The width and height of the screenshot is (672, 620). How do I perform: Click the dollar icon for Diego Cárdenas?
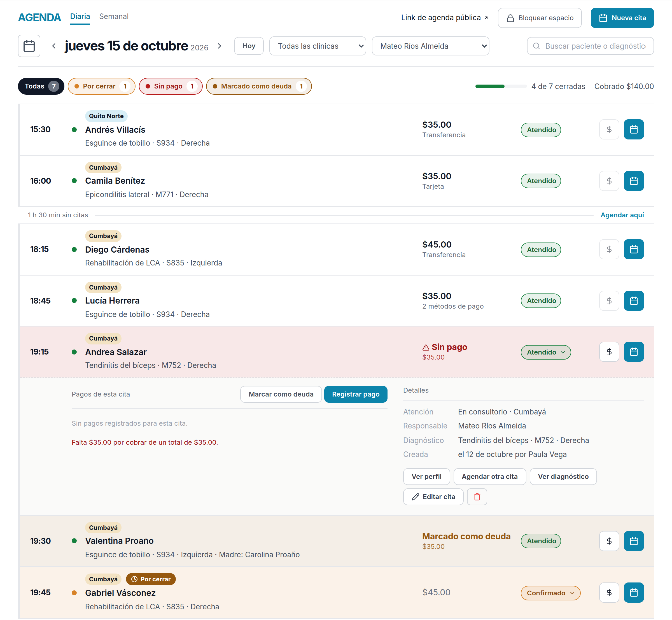point(609,249)
